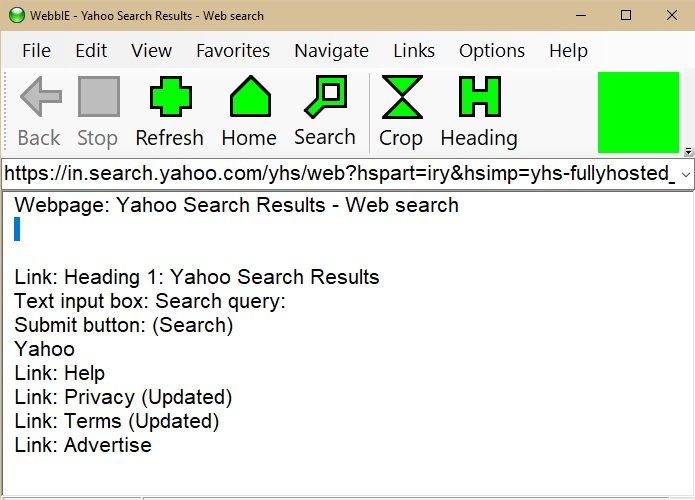Go to Home using the green house icon
The image size is (695, 500).
click(250, 97)
